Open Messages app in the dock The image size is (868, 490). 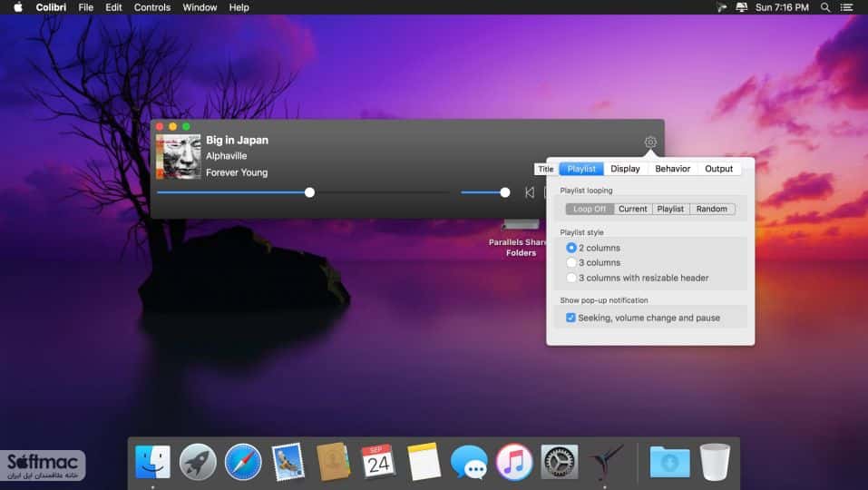(x=469, y=461)
